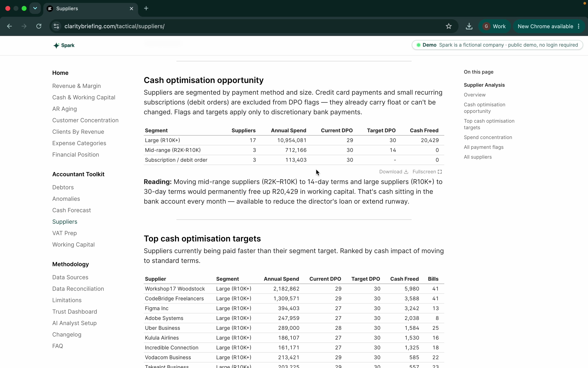Open the Chrome downloads icon
Viewport: 588px width, 368px height.
pyautogui.click(x=469, y=26)
